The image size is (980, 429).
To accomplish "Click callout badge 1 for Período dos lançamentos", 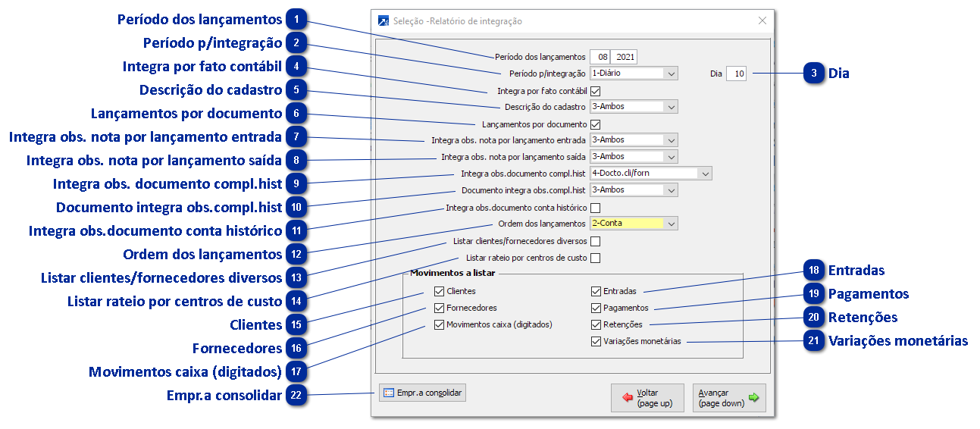I will (298, 19).
